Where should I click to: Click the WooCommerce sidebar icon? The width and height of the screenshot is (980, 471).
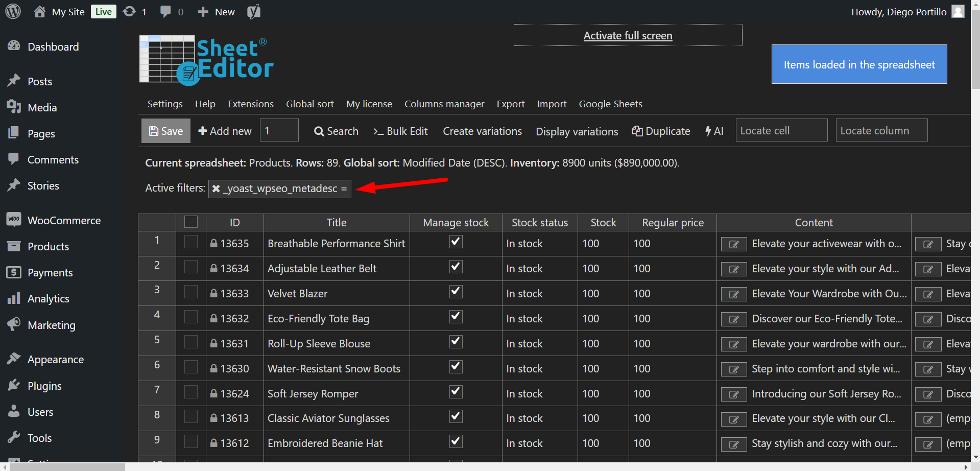pyautogui.click(x=14, y=220)
